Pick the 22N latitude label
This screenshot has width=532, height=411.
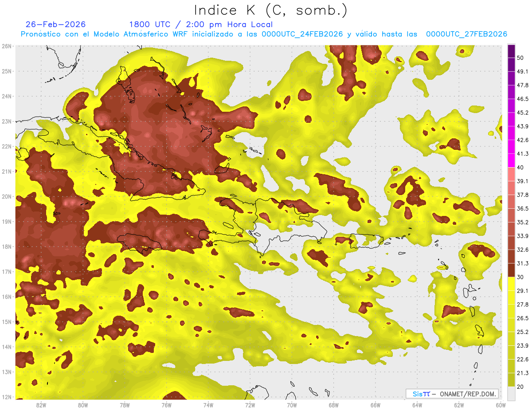pyautogui.click(x=6, y=146)
